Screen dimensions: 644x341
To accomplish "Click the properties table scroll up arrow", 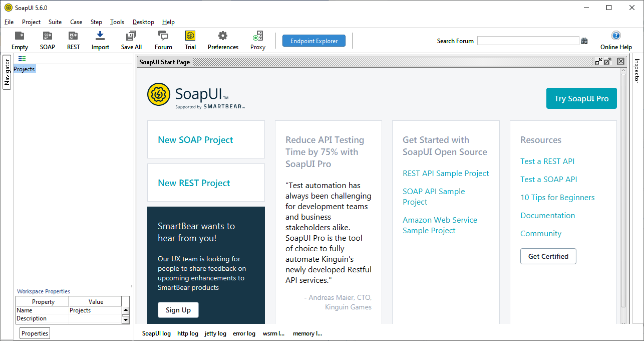I will point(126,311).
